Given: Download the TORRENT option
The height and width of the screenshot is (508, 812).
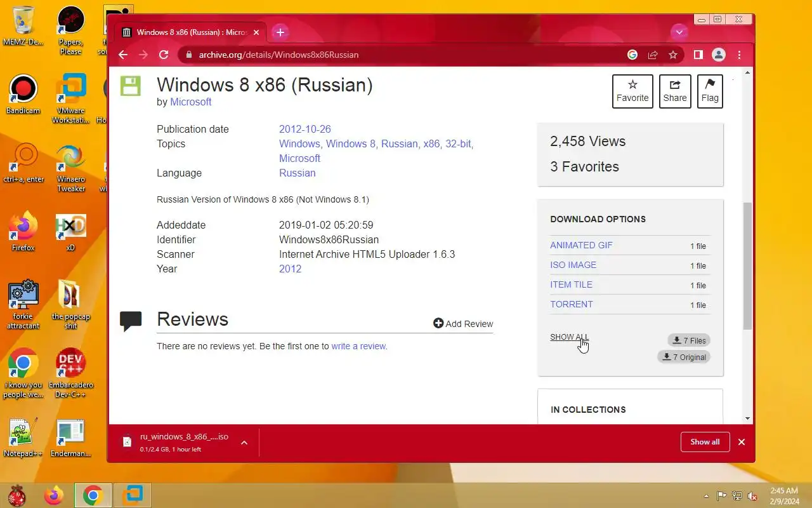Looking at the screenshot, I should 571,304.
